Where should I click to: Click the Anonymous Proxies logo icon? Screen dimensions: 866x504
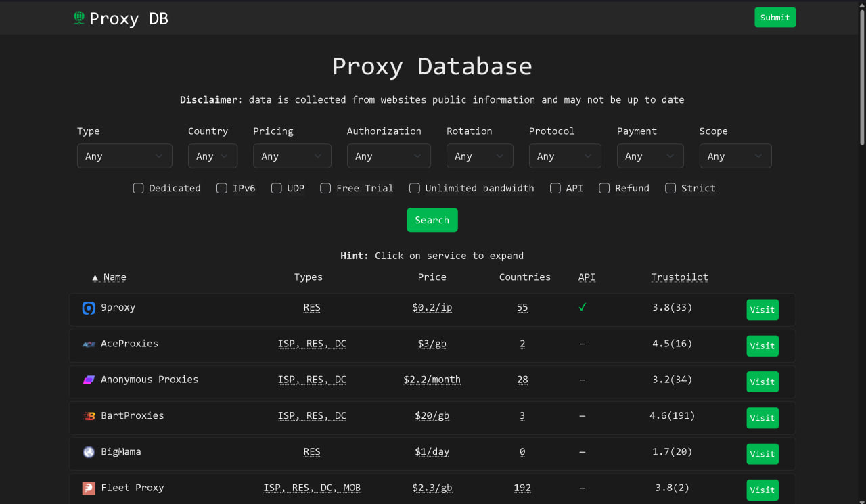(x=89, y=380)
